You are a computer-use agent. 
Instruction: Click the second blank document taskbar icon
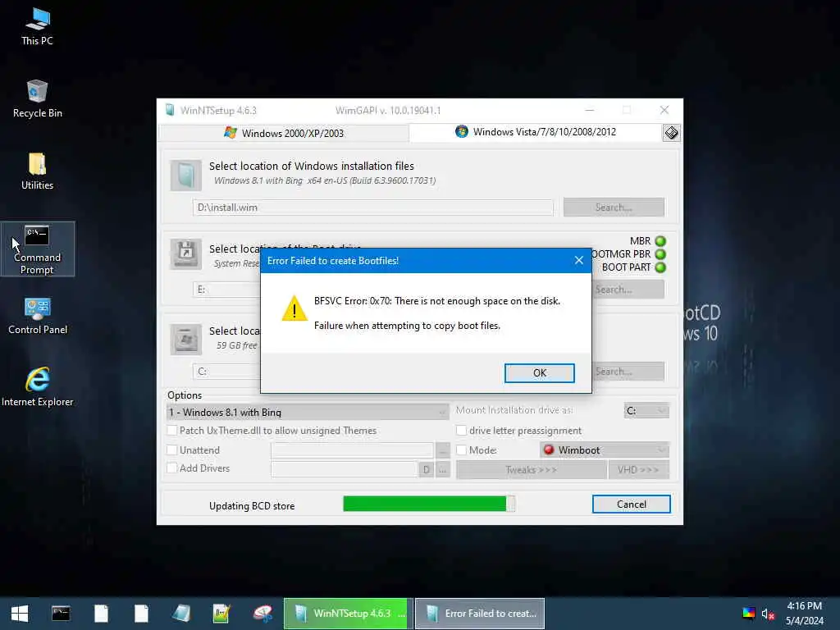tap(141, 614)
